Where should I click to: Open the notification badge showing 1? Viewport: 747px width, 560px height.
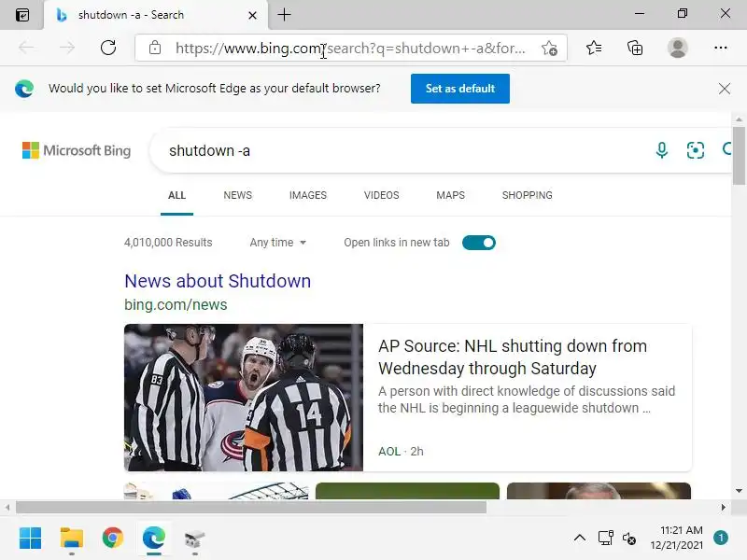click(x=721, y=538)
